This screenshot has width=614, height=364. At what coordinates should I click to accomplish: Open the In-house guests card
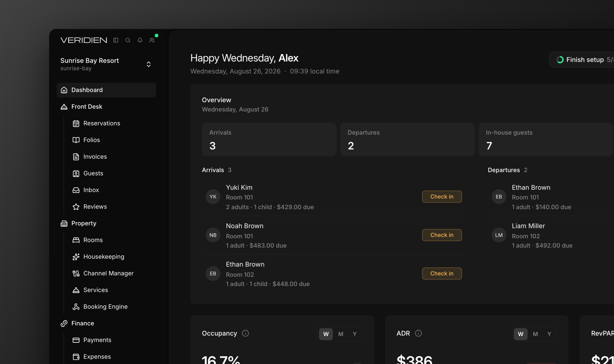(x=546, y=139)
